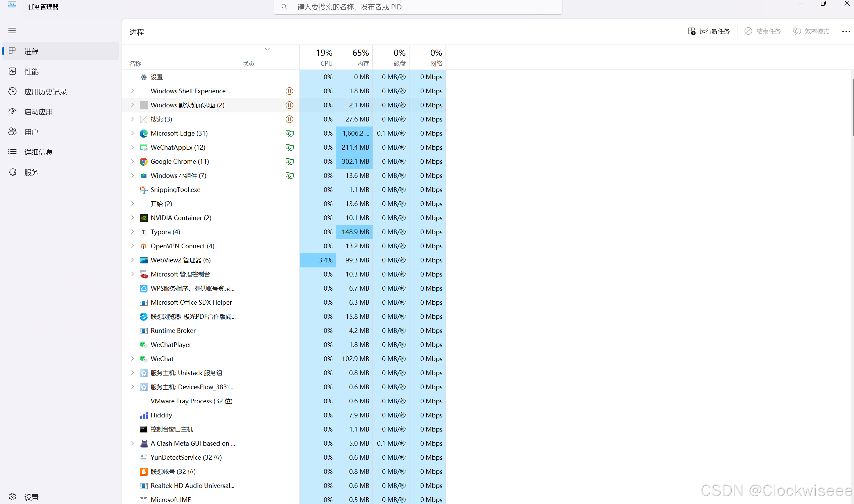
Task: Toggle the hamburger navigation menu
Action: point(12,31)
